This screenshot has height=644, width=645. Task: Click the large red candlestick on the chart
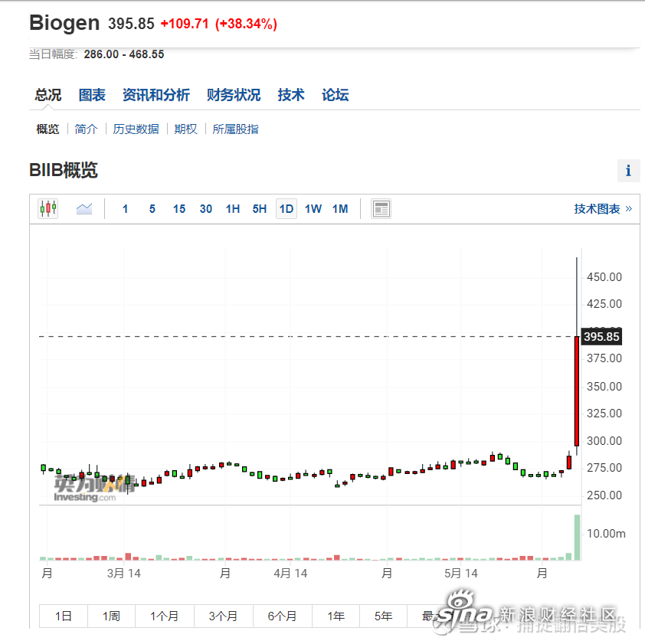click(x=577, y=391)
